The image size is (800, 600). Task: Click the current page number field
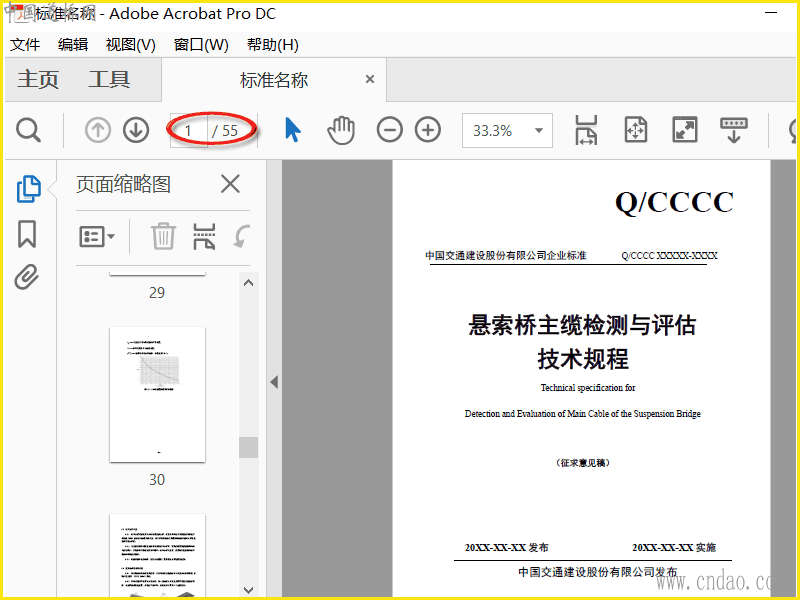pyautogui.click(x=188, y=131)
